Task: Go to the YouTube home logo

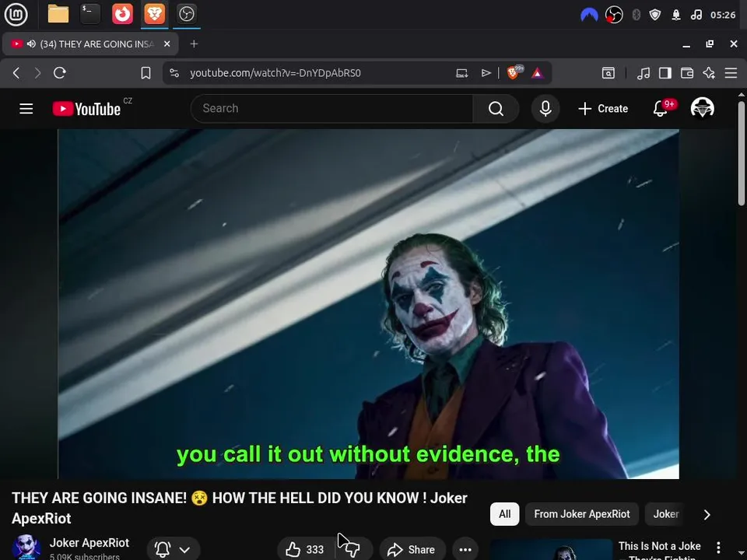Action: [x=86, y=109]
